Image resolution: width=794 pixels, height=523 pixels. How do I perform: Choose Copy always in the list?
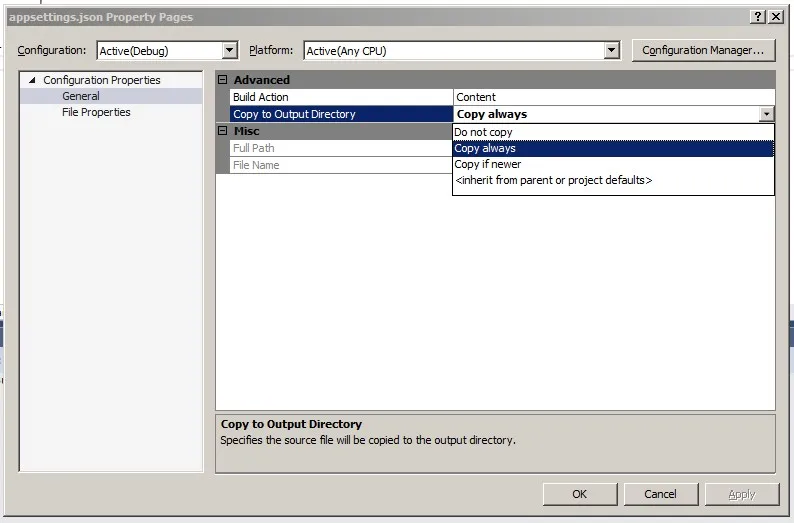[x=613, y=148]
